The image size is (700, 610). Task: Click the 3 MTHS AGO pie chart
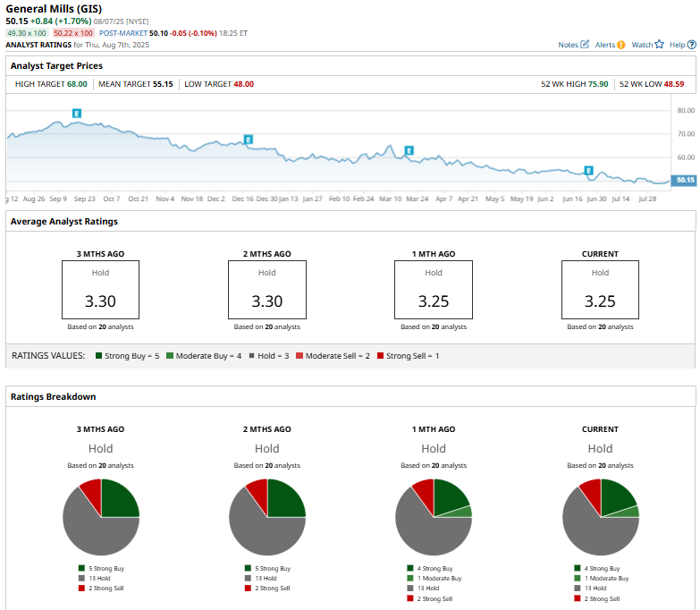point(101,517)
